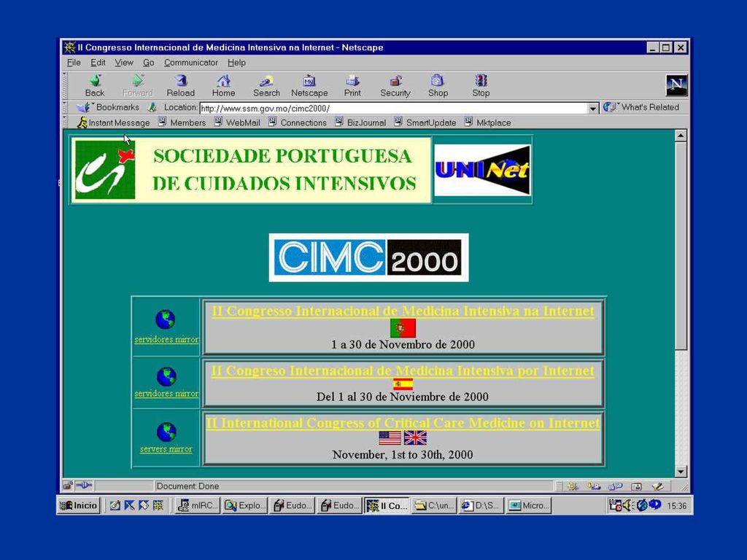The image size is (747, 560).
Task: Click the security lock in status bar
Action: (x=68, y=486)
